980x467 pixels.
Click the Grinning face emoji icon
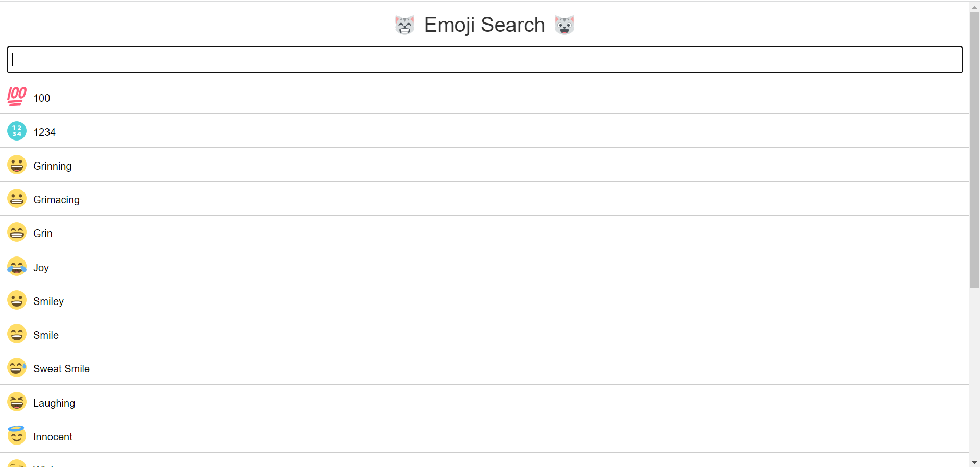coord(16,165)
